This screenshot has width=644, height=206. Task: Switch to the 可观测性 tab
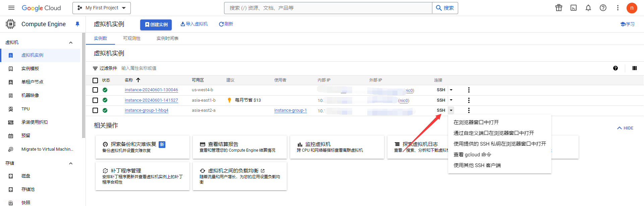tap(132, 38)
